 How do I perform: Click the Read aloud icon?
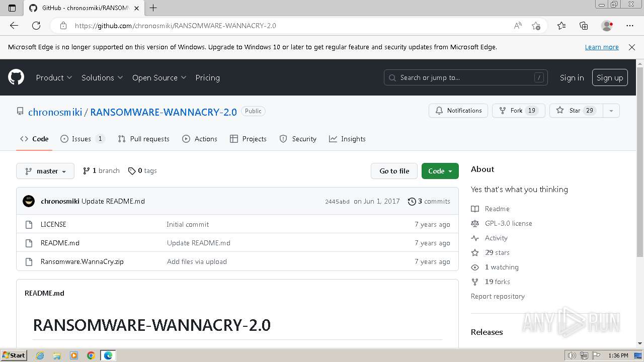(x=518, y=26)
